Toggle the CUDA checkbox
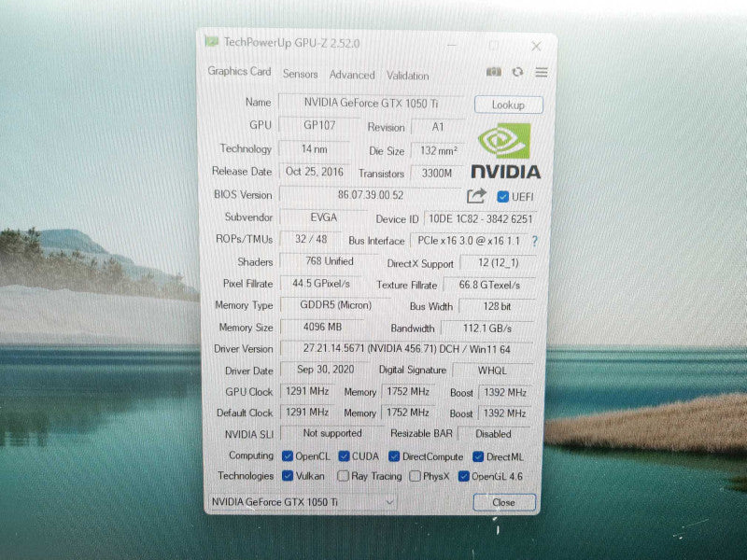 click(x=344, y=456)
